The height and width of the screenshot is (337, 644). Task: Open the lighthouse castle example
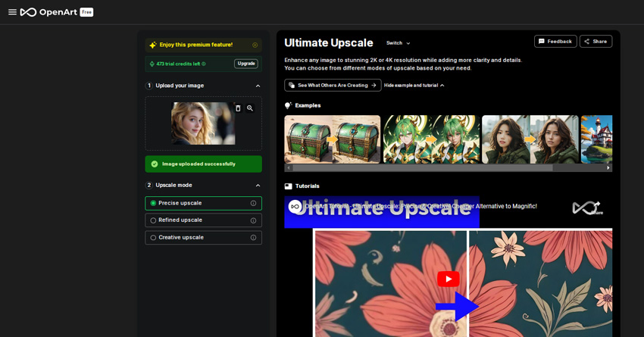[597, 139]
